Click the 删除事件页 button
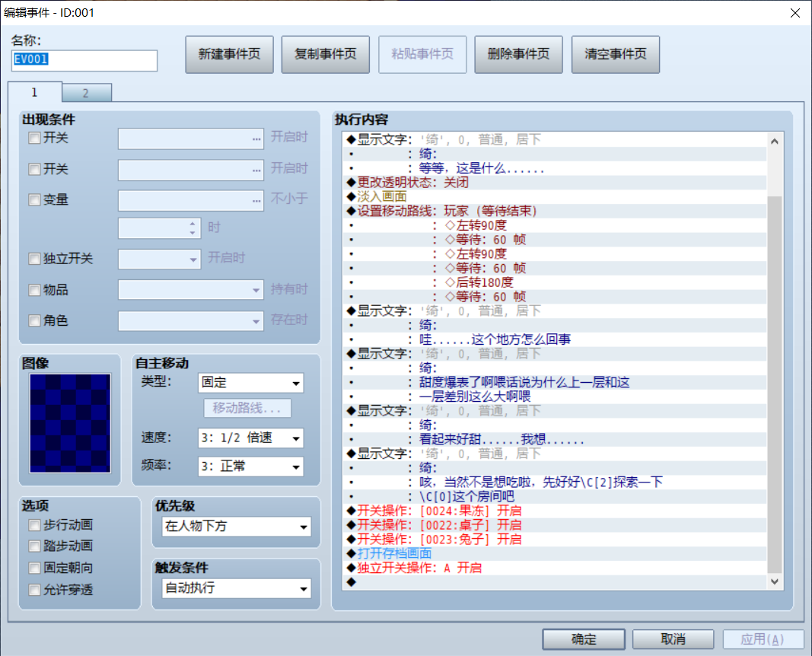The image size is (812, 656). 518,54
